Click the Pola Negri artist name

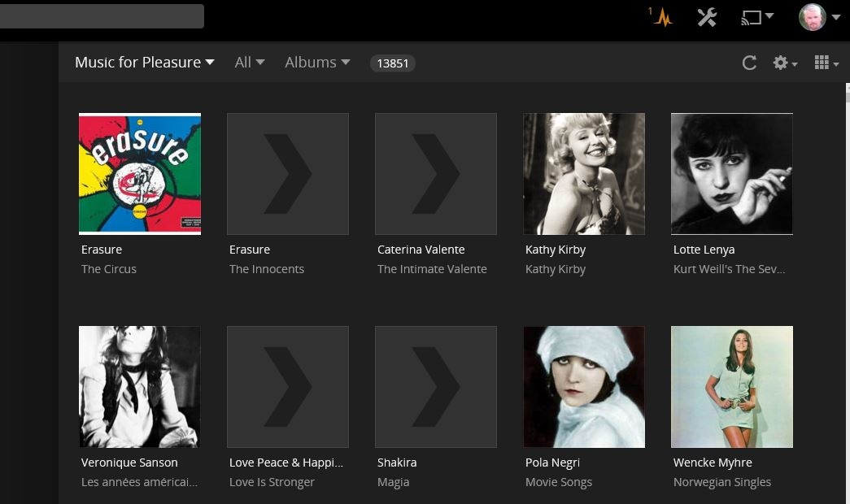(x=552, y=463)
